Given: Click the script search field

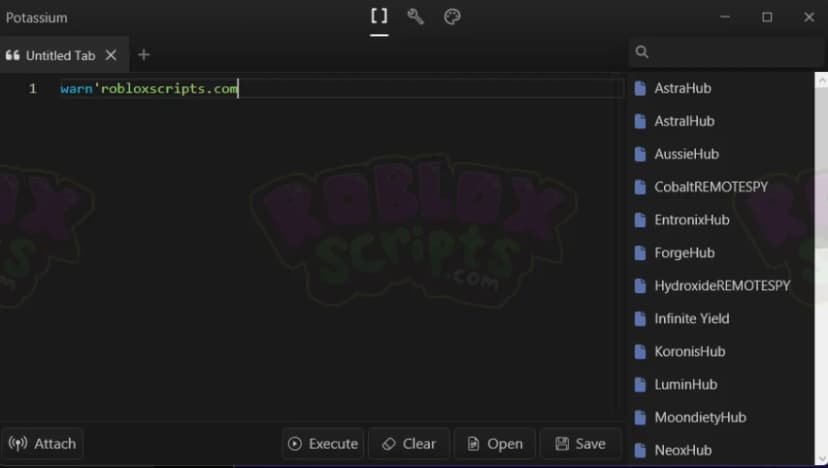Looking at the screenshot, I should pyautogui.click(x=727, y=52).
